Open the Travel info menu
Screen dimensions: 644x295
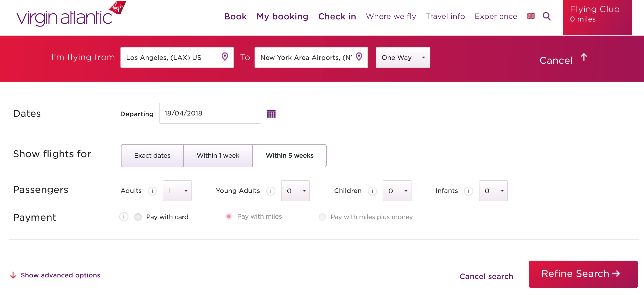(x=445, y=16)
